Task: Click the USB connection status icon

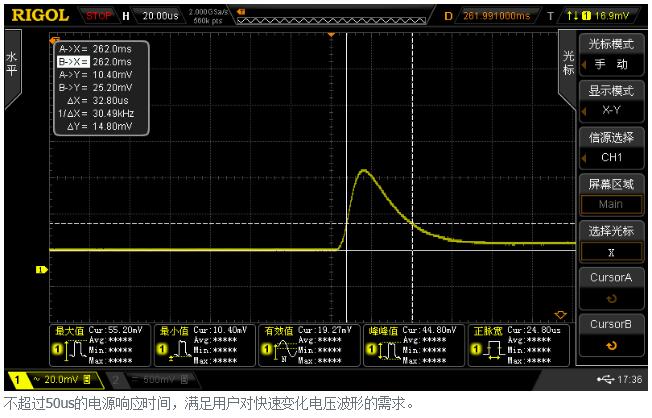Action: [606, 380]
